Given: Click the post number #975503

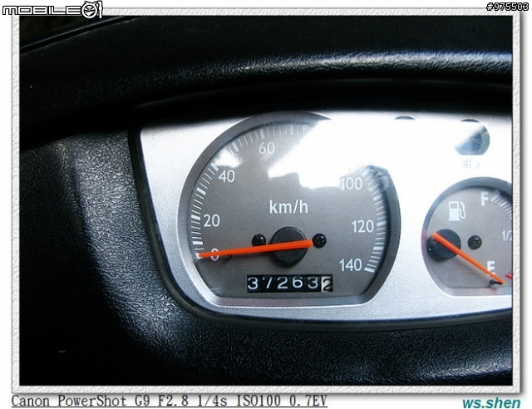Looking at the screenshot, I should click(507, 7).
